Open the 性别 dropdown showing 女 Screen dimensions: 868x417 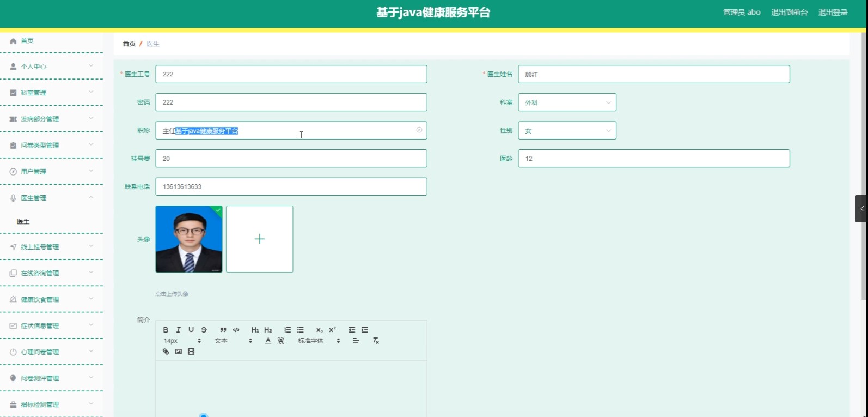click(x=567, y=130)
